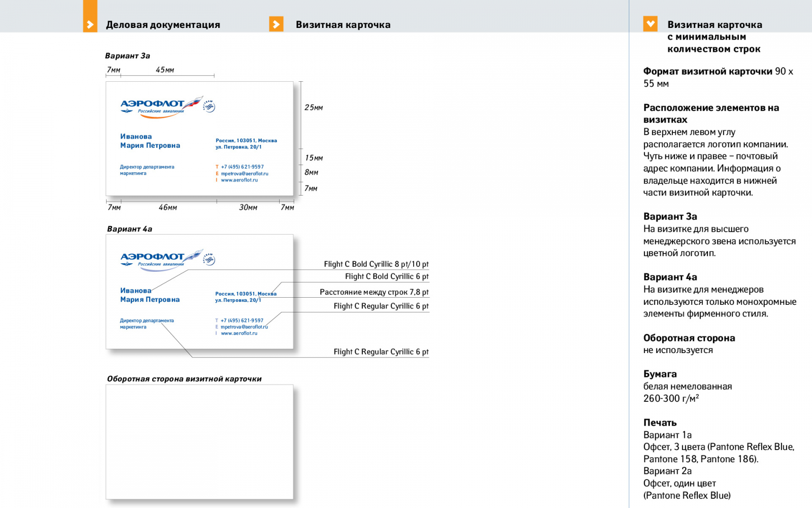
Task: Click the Вариант 4а caption above the second card
Action: 129,229
